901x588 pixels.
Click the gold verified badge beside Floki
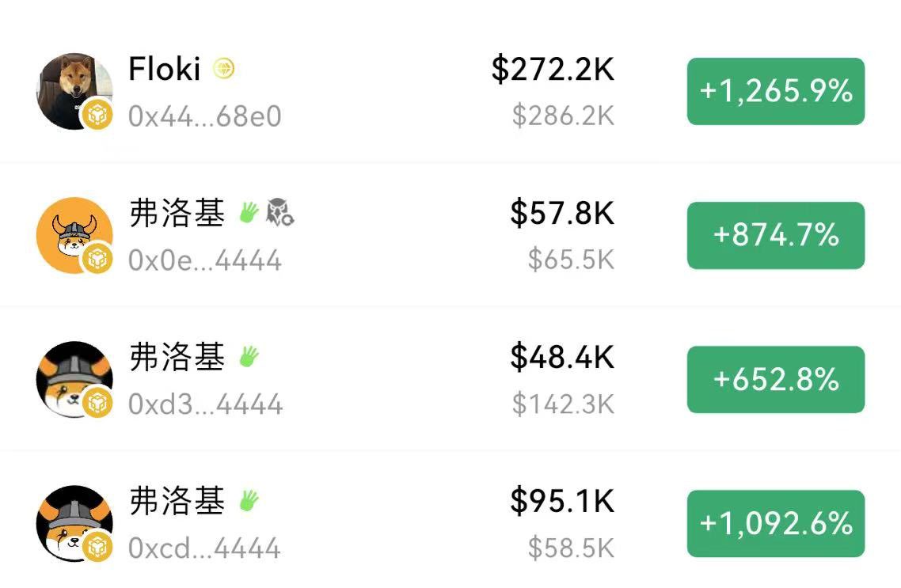[224, 70]
